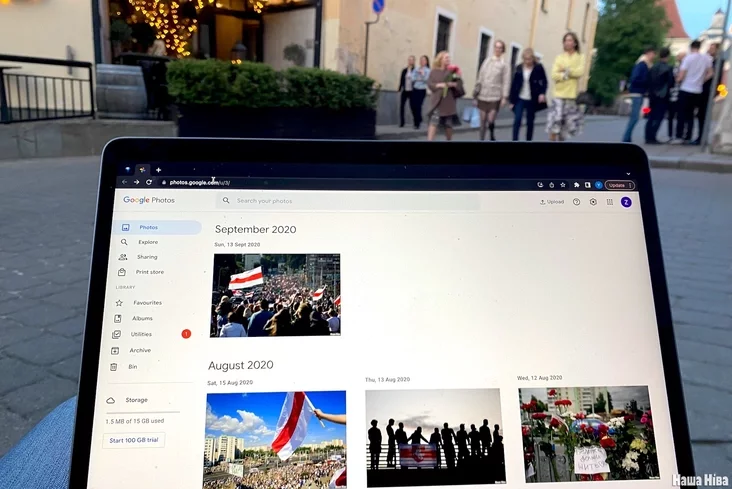The width and height of the screenshot is (732, 489).
Task: Click the 1.5 MB of 15 GB used text
Action: pos(134,421)
